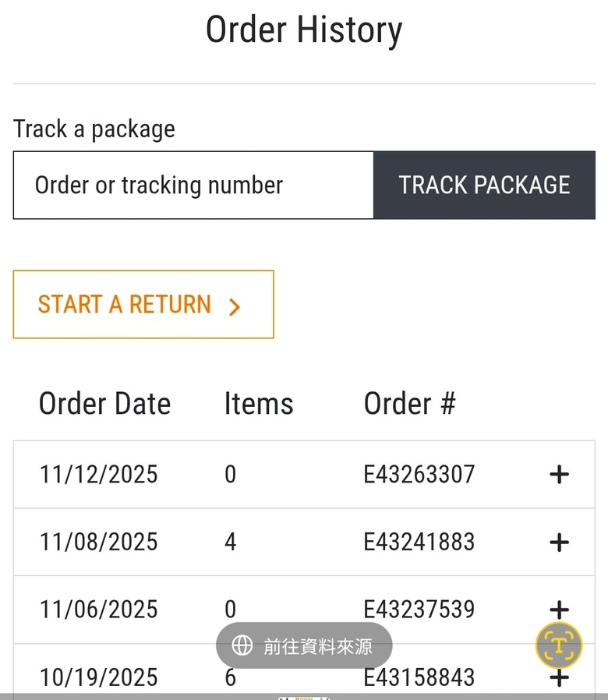Click the Items column header
608x700 pixels.
pos(259,404)
